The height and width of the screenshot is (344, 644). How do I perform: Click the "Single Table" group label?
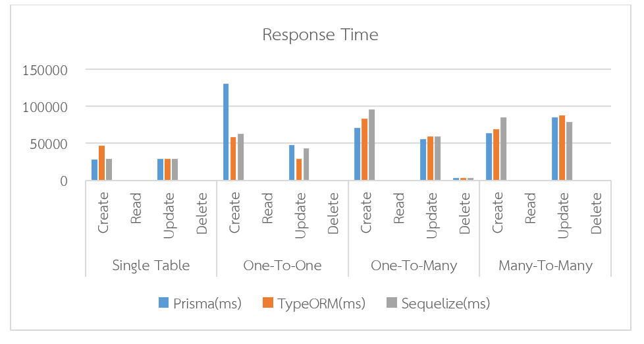(151, 266)
